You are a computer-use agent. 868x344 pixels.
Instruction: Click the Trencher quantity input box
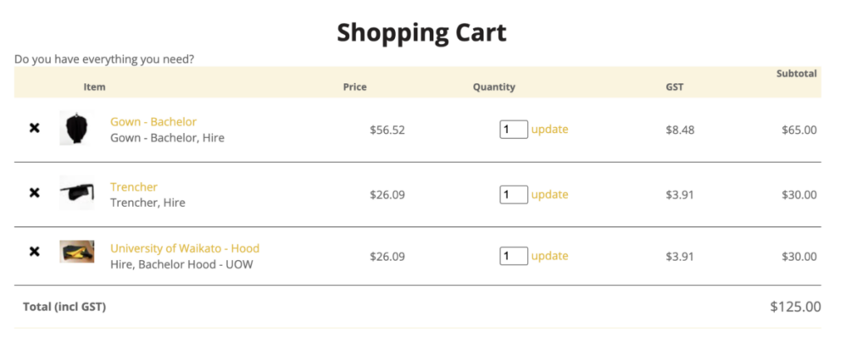514,195
